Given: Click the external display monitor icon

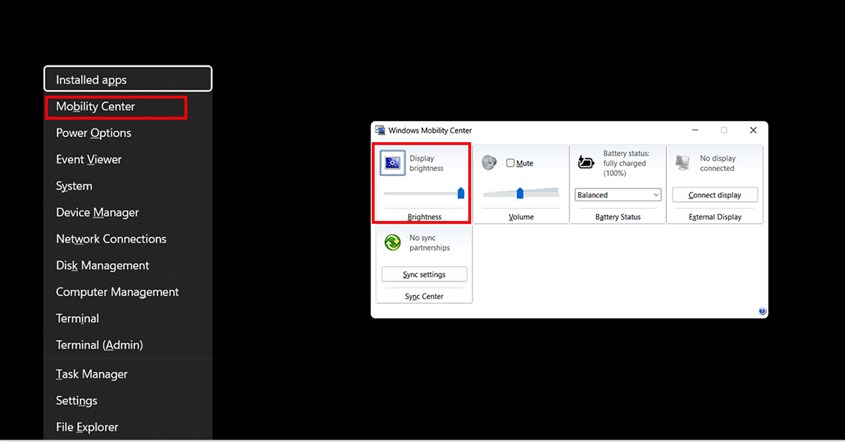Looking at the screenshot, I should tap(683, 162).
